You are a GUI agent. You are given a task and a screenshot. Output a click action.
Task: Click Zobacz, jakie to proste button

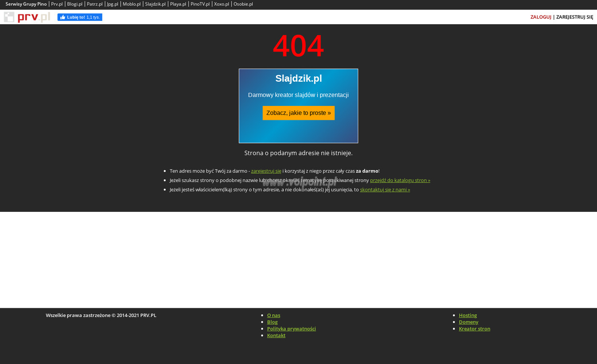(299, 113)
